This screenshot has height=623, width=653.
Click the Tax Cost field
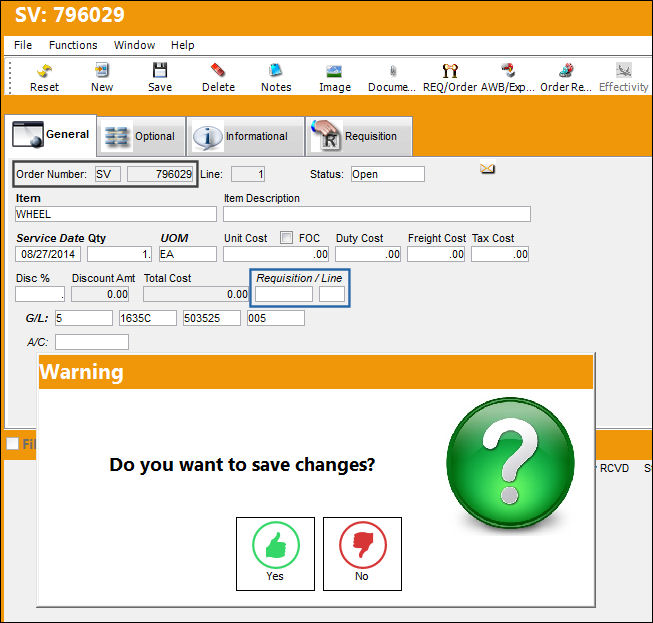pyautogui.click(x=500, y=254)
